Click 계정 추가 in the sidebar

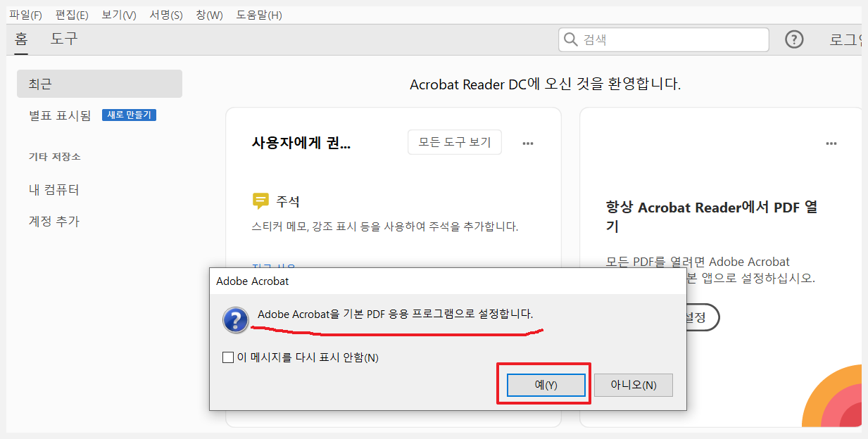coord(54,221)
